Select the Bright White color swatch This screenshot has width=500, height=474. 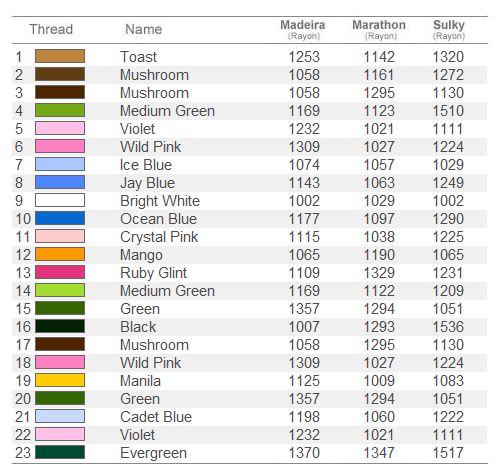click(x=60, y=200)
